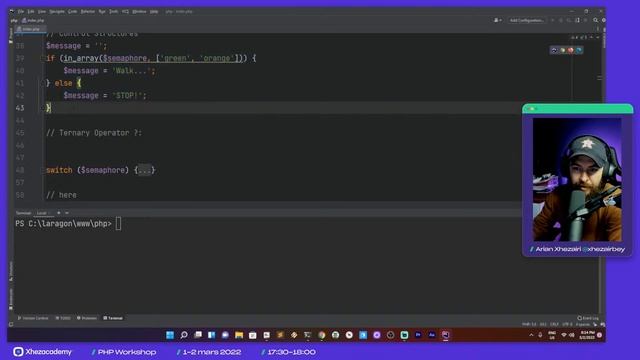Open the Run menu

(x=102, y=11)
